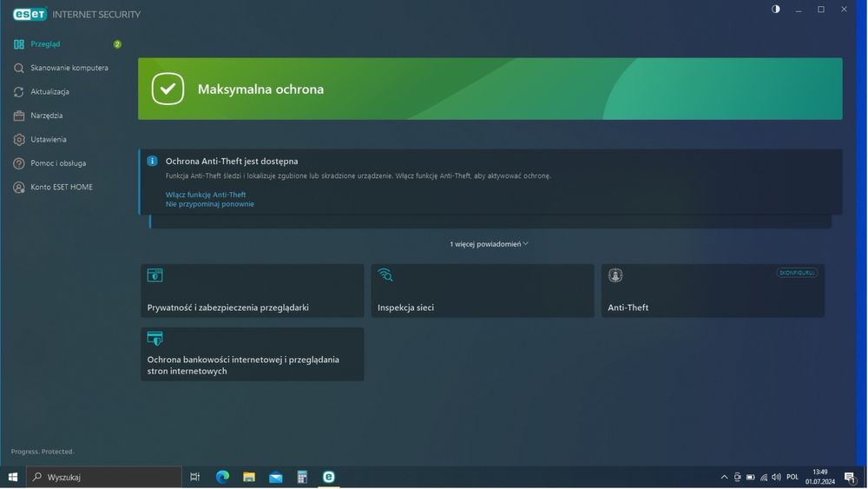Launch Microsoft Edge from taskbar
This screenshot has width=868, height=489.
pos(222,477)
